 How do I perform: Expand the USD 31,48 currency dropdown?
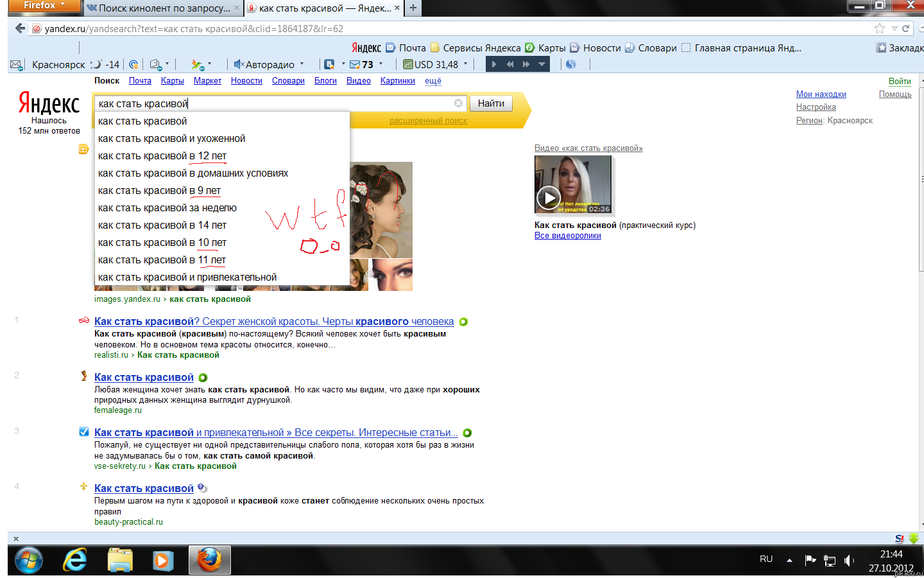click(466, 64)
